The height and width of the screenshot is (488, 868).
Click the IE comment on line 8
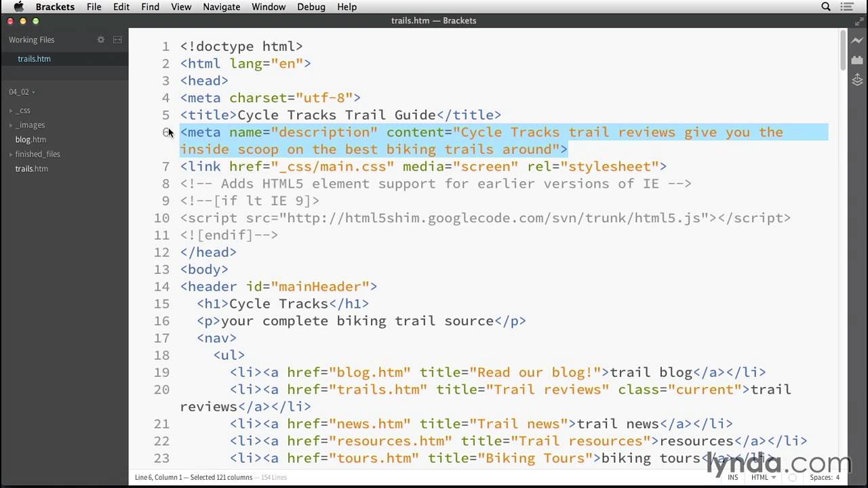[x=435, y=184]
